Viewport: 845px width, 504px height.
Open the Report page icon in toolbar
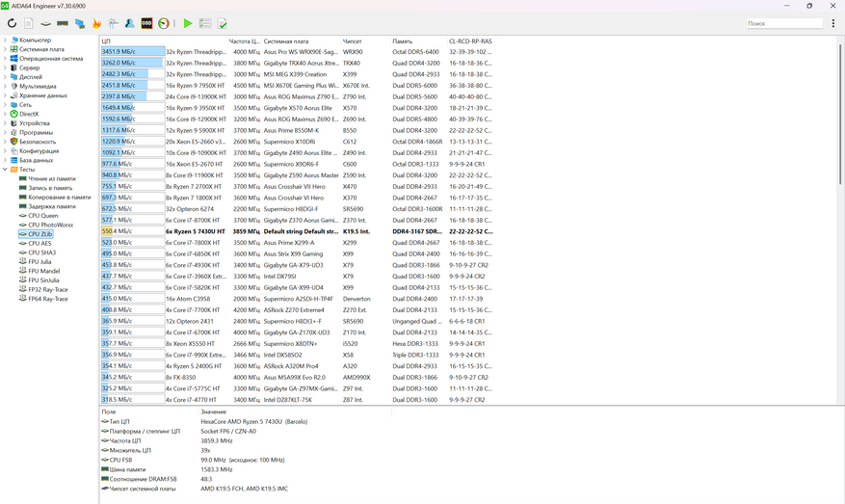pos(29,23)
